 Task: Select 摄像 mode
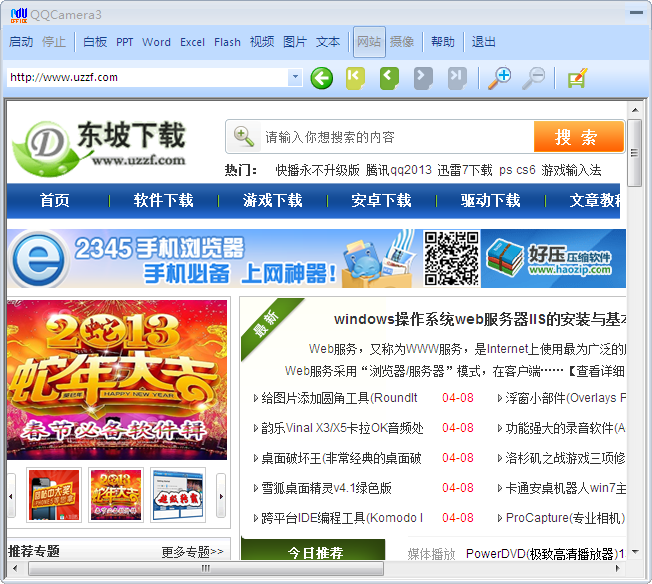pyautogui.click(x=402, y=42)
